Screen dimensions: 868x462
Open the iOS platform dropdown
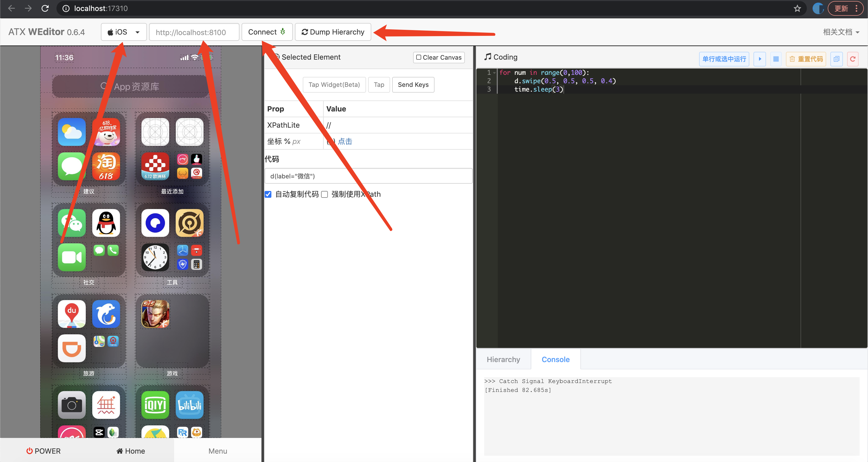[x=124, y=32]
